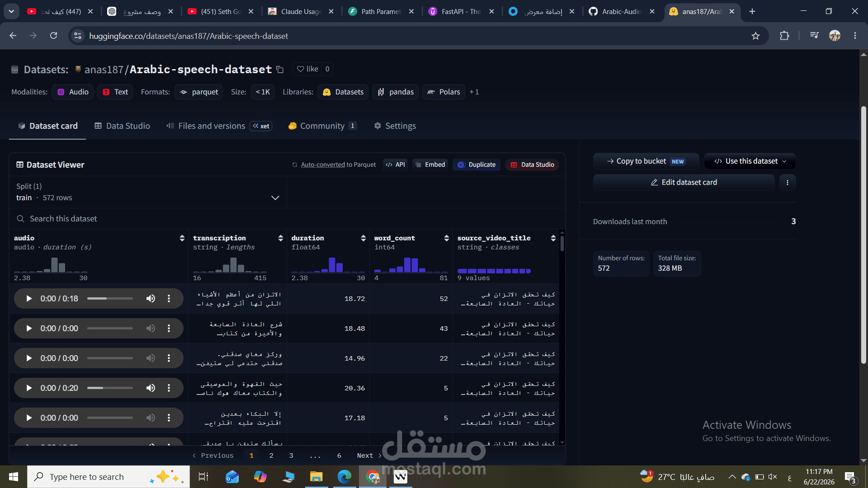Image resolution: width=868 pixels, height=488 pixels.
Task: Open File Explorer from the taskbar
Action: [x=316, y=477]
